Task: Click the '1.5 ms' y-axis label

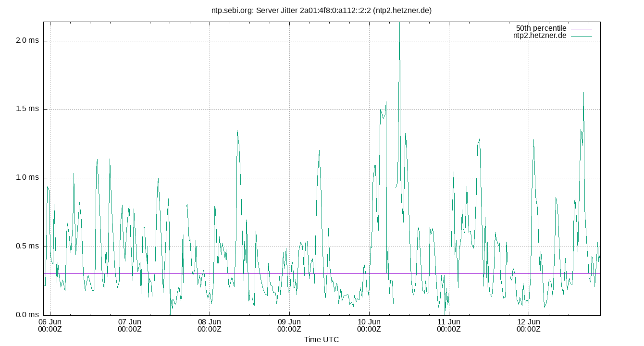Action: 27,109
